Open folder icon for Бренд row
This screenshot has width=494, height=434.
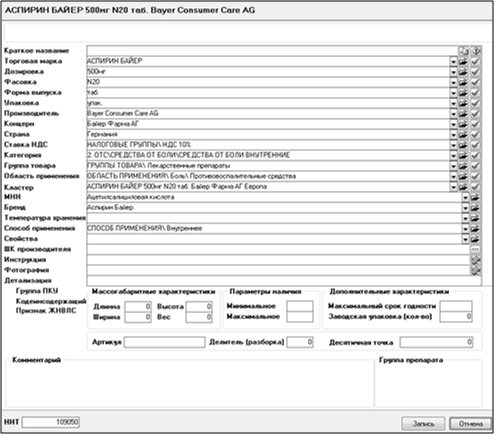475,208
